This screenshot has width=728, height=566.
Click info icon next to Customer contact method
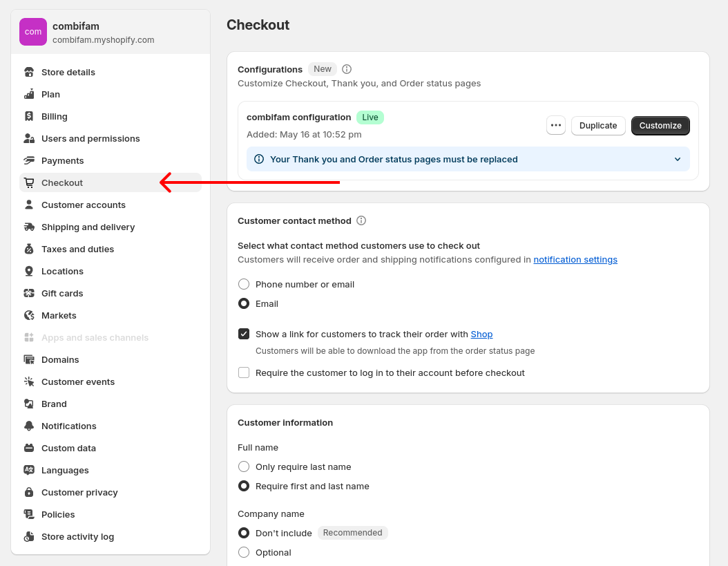point(361,221)
